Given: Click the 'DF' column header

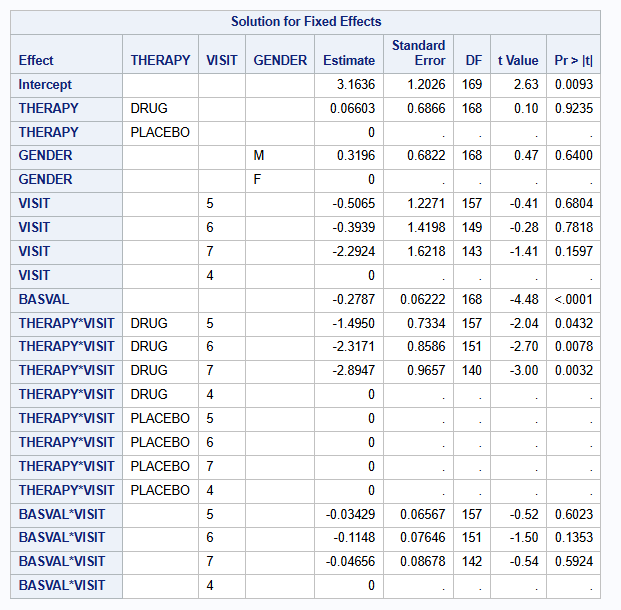Looking at the screenshot, I should tap(473, 61).
